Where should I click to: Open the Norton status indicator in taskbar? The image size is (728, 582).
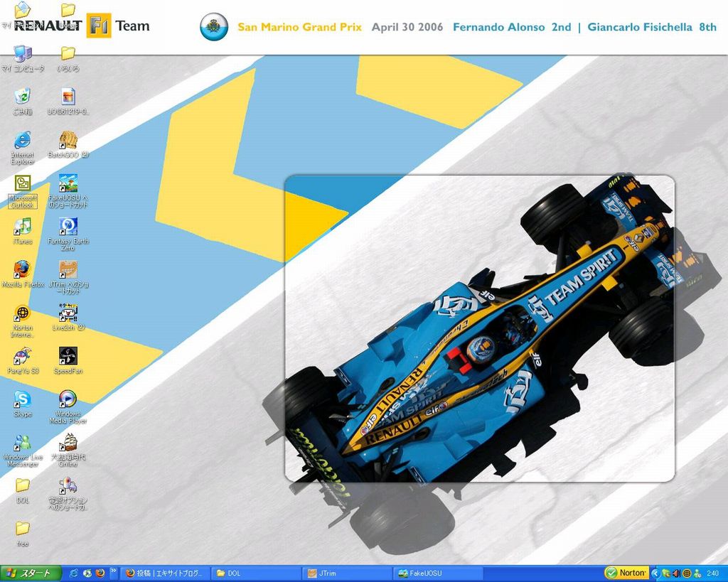coord(626,573)
